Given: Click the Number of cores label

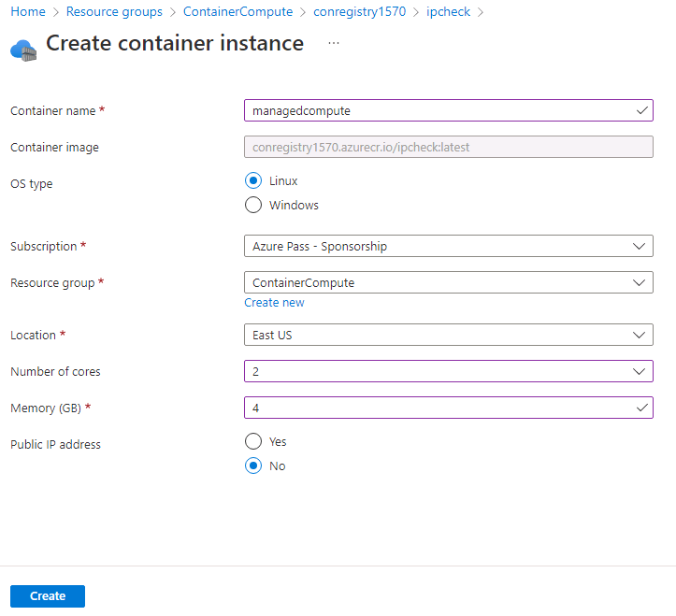Looking at the screenshot, I should 55,372.
